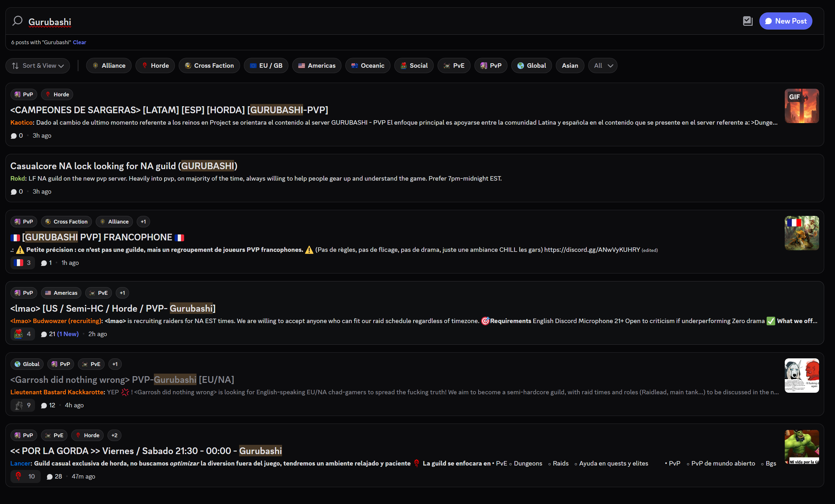Click author name Kaotico
The height and width of the screenshot is (504, 835).
click(x=21, y=122)
